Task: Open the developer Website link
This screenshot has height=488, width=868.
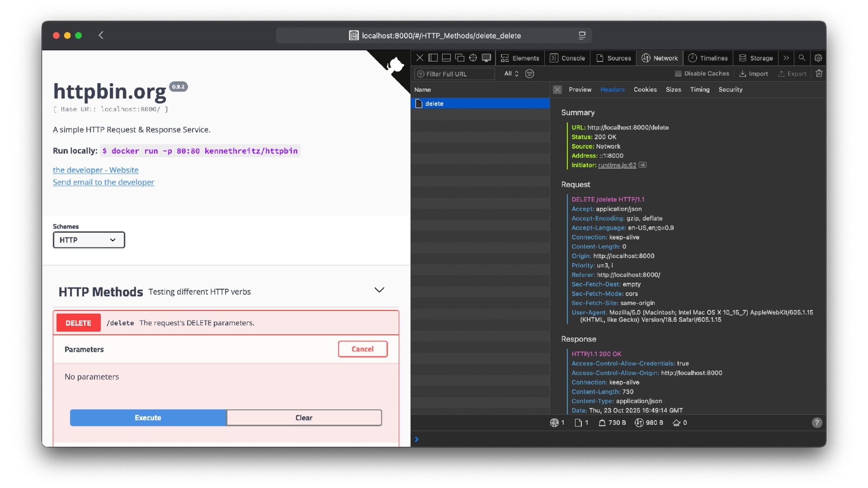Action: pos(95,170)
